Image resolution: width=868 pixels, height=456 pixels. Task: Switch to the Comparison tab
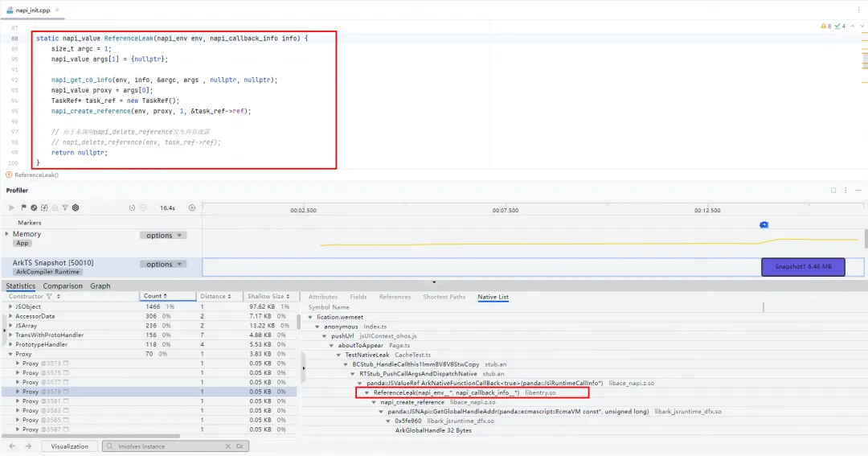coord(63,286)
